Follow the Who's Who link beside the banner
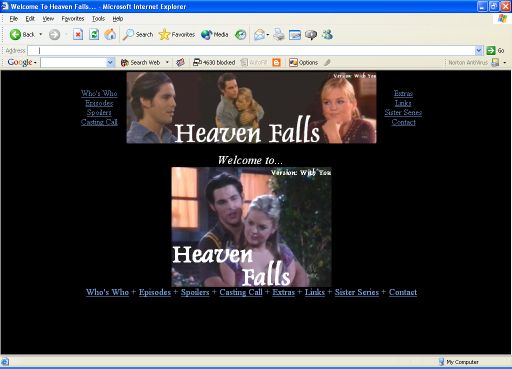 pyautogui.click(x=99, y=93)
